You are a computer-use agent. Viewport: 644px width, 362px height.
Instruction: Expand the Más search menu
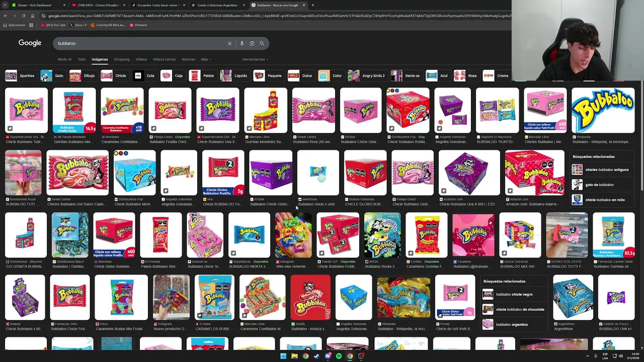[206, 59]
